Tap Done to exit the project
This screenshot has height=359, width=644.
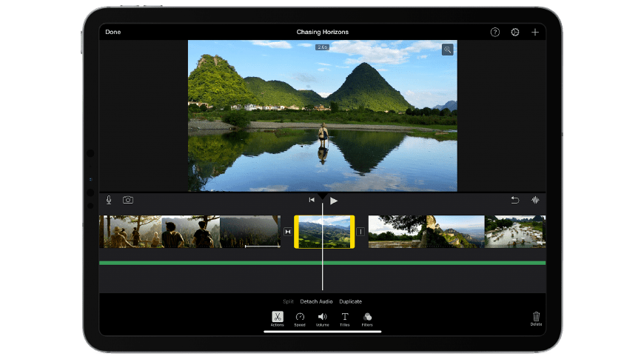pyautogui.click(x=113, y=32)
